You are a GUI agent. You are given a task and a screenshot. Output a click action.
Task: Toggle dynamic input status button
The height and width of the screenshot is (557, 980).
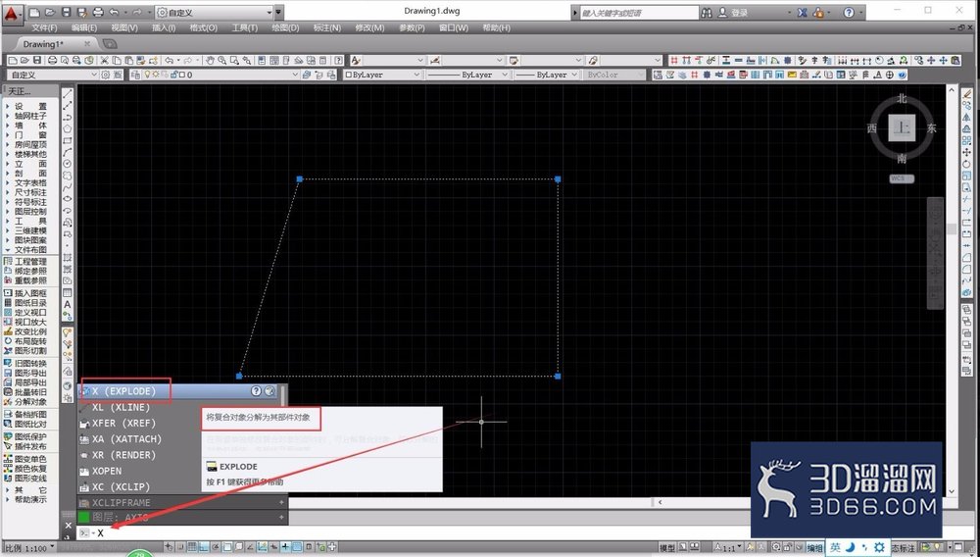[273, 547]
